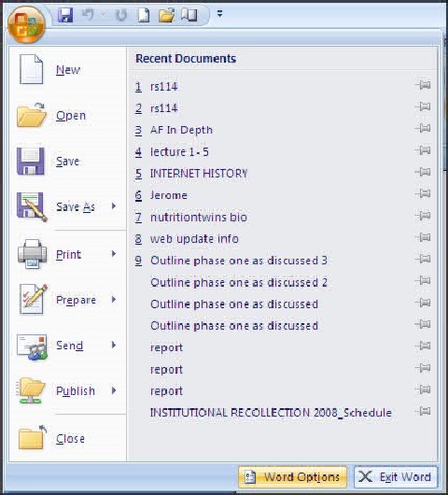The height and width of the screenshot is (495, 448).
Task: Click the Open folder icon in Quick Access toolbar
Action: (x=166, y=15)
